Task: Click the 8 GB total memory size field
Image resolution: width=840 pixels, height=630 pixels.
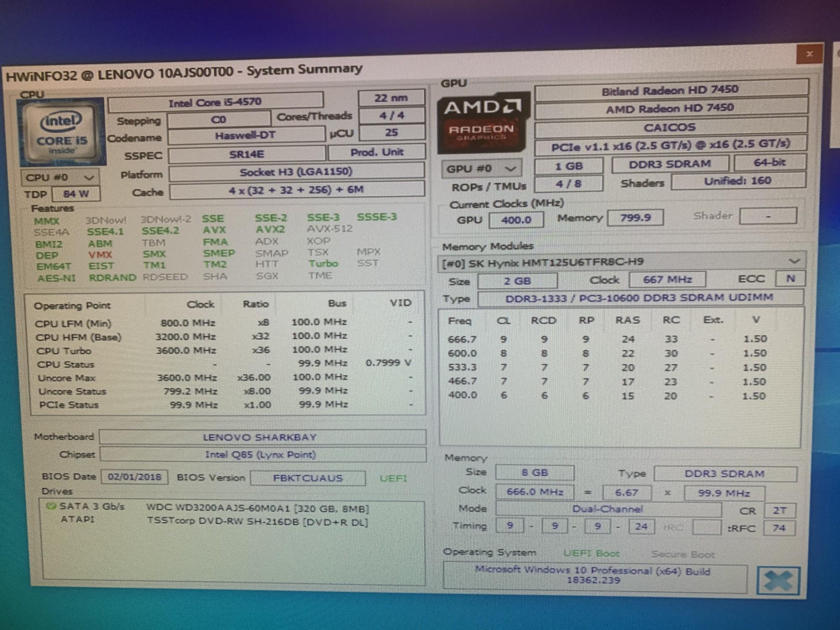Action: click(535, 472)
